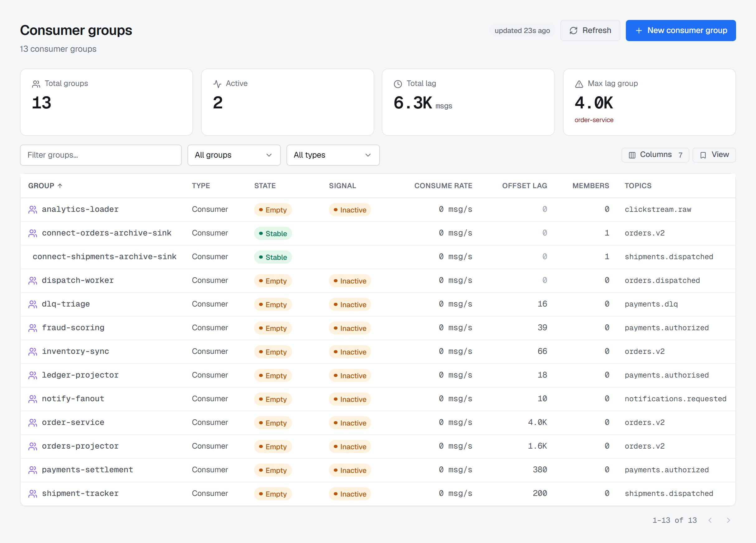Click the Total lag clock icon

(x=398, y=84)
